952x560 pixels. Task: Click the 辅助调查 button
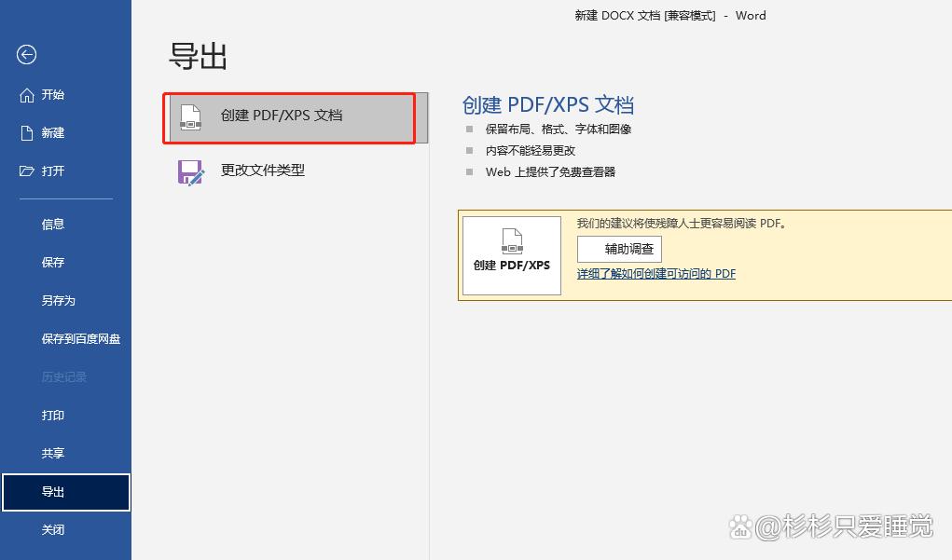pyautogui.click(x=620, y=249)
